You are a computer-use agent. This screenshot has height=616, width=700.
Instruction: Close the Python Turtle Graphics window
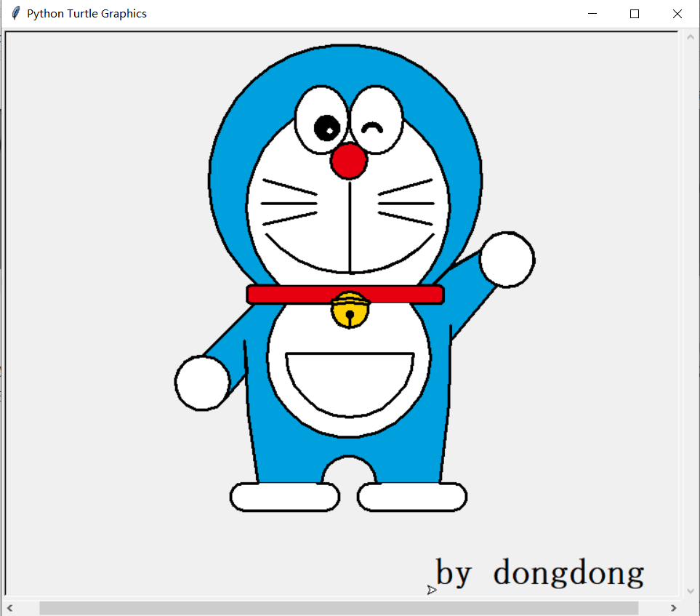pyautogui.click(x=677, y=13)
